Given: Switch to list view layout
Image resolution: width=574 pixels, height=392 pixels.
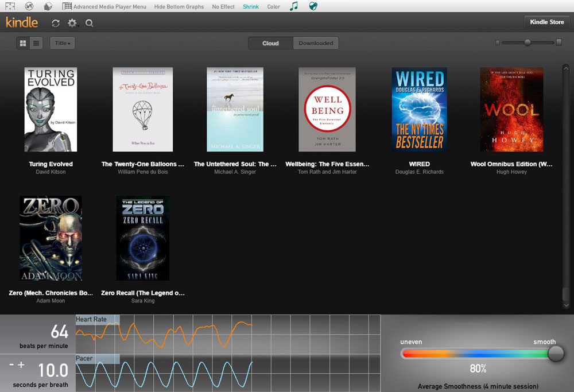Looking at the screenshot, I should click(36, 43).
